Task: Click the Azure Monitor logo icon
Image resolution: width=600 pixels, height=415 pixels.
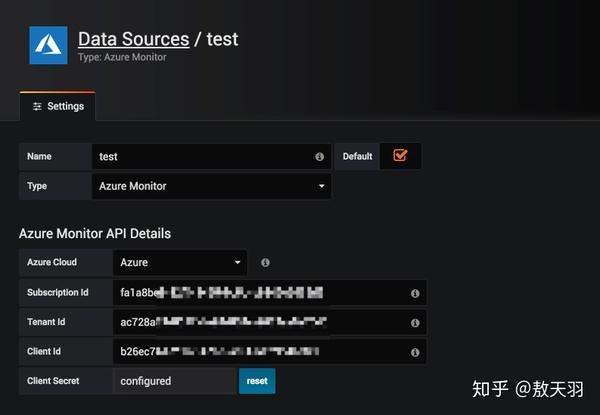Action: point(48,46)
